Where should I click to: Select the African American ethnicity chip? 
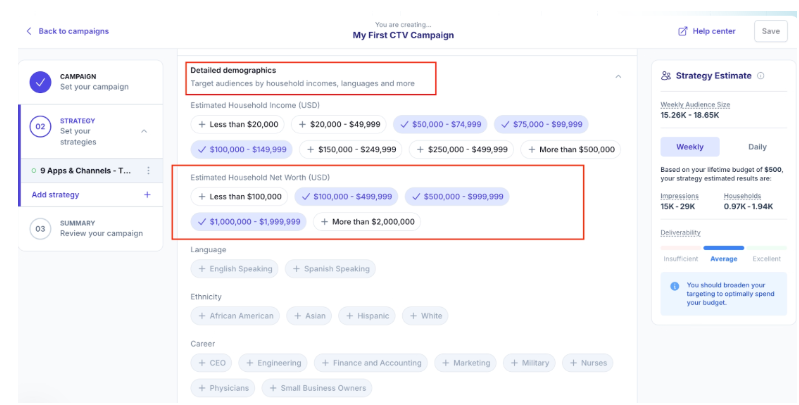pyautogui.click(x=235, y=316)
